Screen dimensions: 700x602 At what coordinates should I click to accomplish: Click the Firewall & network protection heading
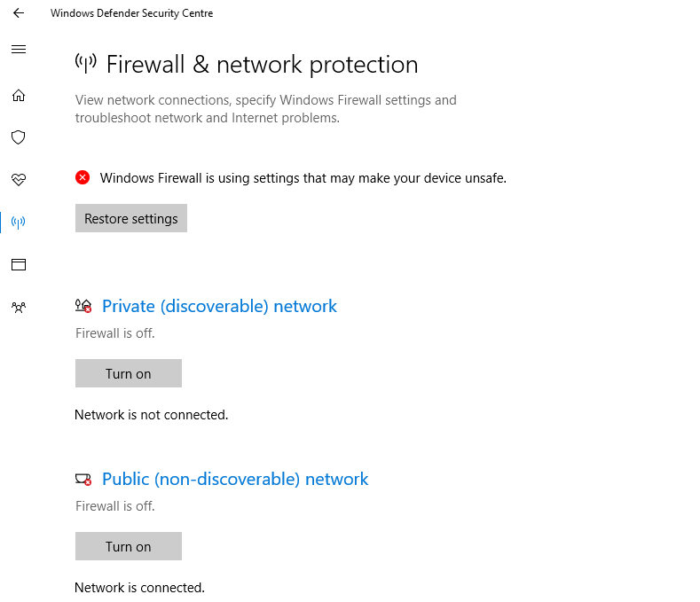click(x=262, y=65)
